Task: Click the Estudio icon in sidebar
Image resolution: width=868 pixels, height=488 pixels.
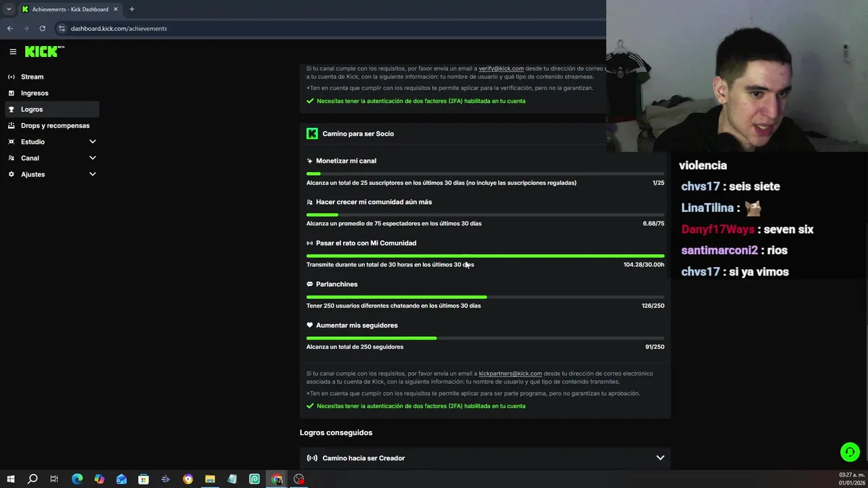Action: (x=12, y=142)
